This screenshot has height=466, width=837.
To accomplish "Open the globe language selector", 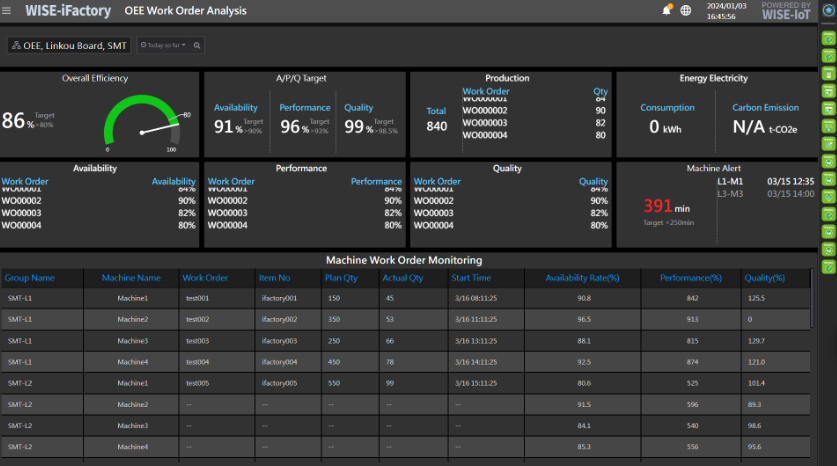I will 685,11.
